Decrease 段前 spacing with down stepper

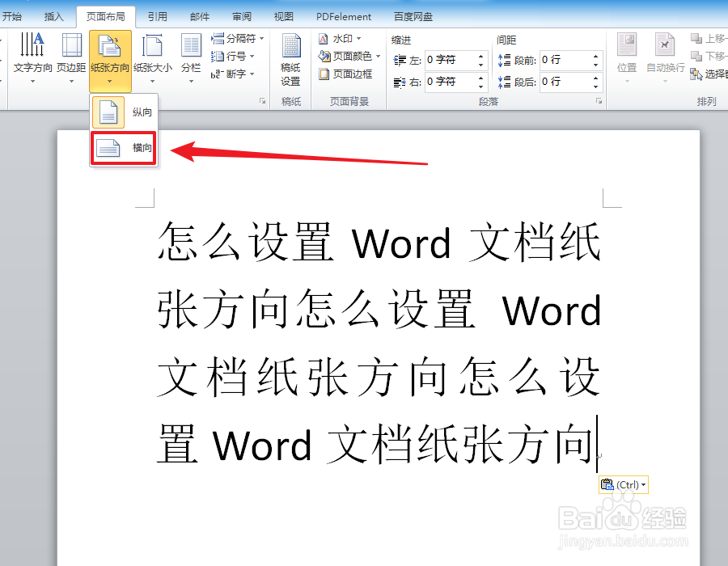595,65
